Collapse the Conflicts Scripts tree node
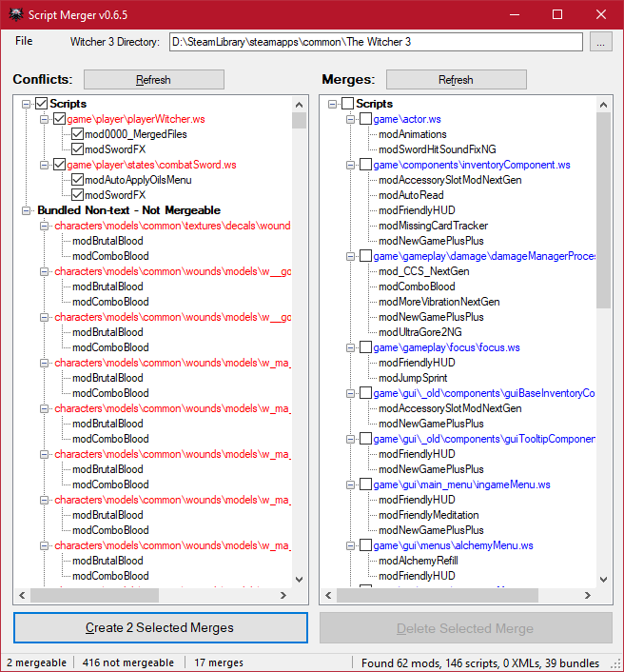Image resolution: width=624 pixels, height=672 pixels. coord(26,104)
